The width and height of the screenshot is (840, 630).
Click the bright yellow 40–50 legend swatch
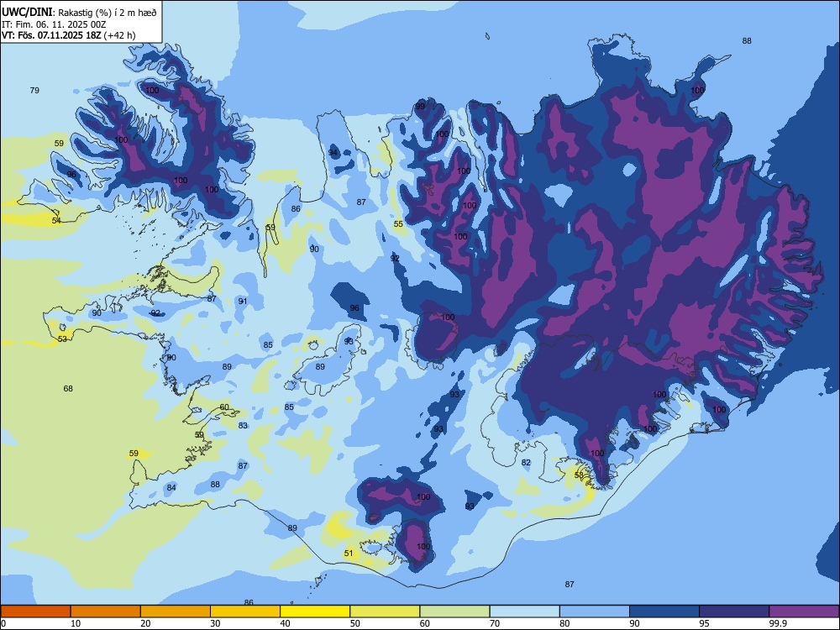315,612
